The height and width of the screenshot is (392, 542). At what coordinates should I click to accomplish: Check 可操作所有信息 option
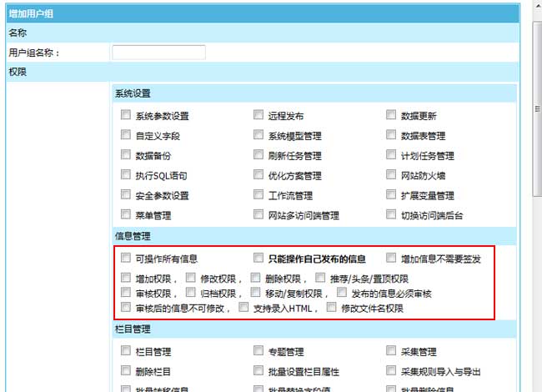(x=126, y=258)
